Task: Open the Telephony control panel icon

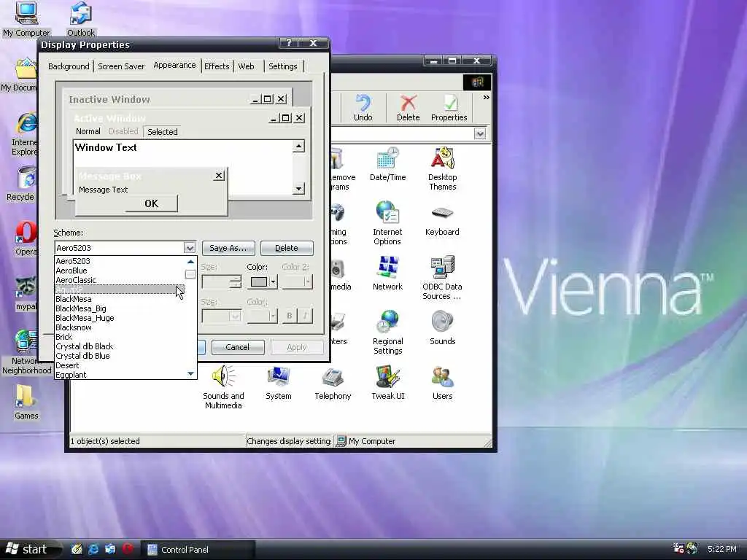Action: pos(333,383)
